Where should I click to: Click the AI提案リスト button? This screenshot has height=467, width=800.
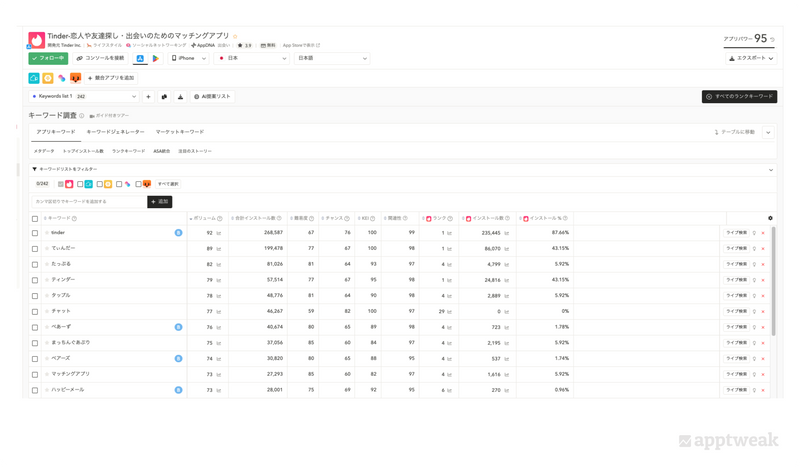point(213,96)
